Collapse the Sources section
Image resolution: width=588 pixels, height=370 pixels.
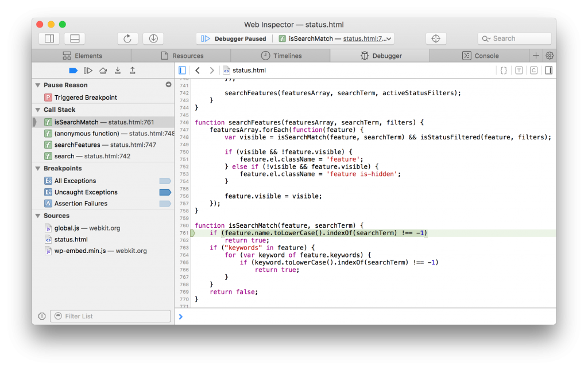[37, 216]
